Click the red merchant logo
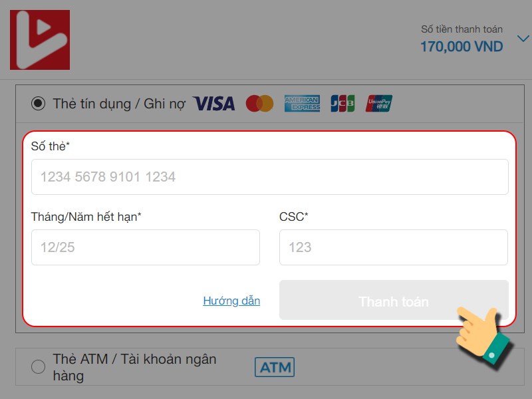 point(40,40)
